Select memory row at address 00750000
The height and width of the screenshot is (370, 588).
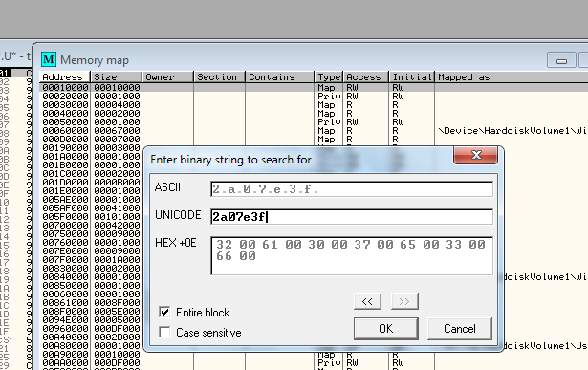[x=92, y=234]
